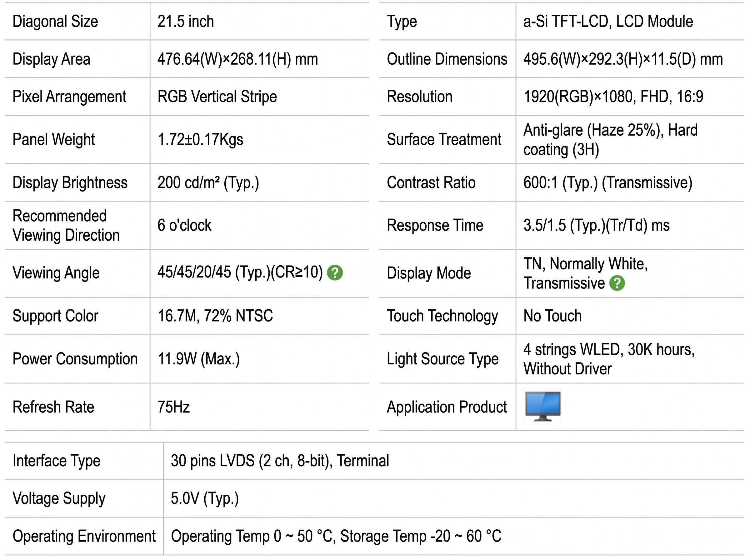Click the monitor Application Product icon

coord(542,407)
